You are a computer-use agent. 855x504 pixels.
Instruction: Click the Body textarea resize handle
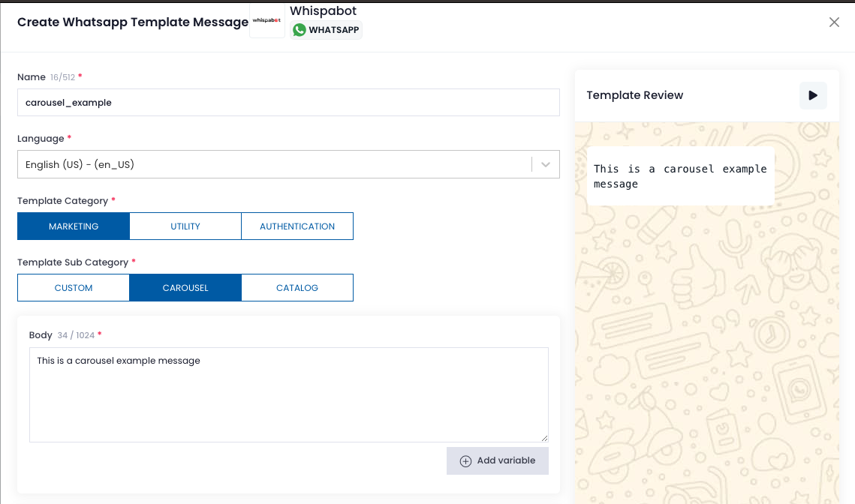(544, 438)
